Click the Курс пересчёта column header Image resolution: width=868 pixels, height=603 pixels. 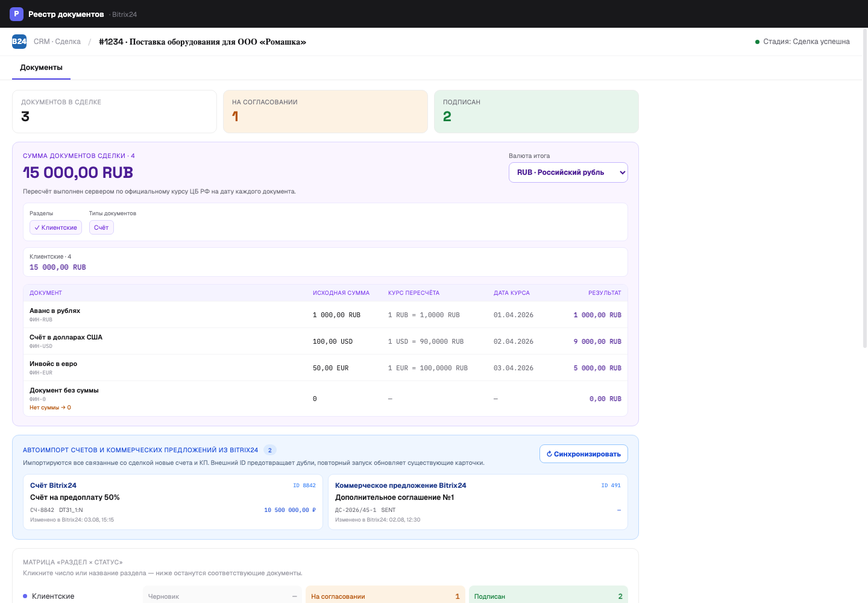414,293
